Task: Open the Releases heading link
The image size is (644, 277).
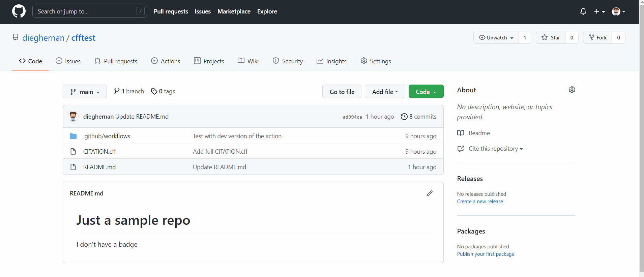Action: click(470, 179)
